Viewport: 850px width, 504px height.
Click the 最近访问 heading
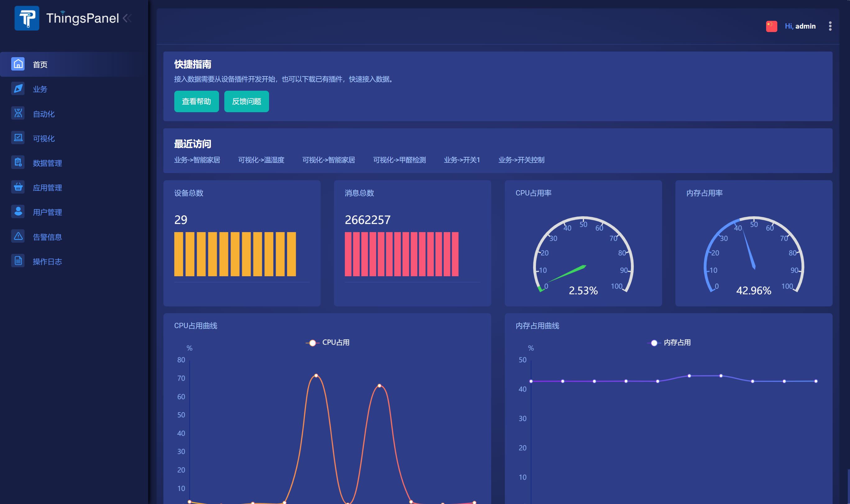pyautogui.click(x=193, y=144)
